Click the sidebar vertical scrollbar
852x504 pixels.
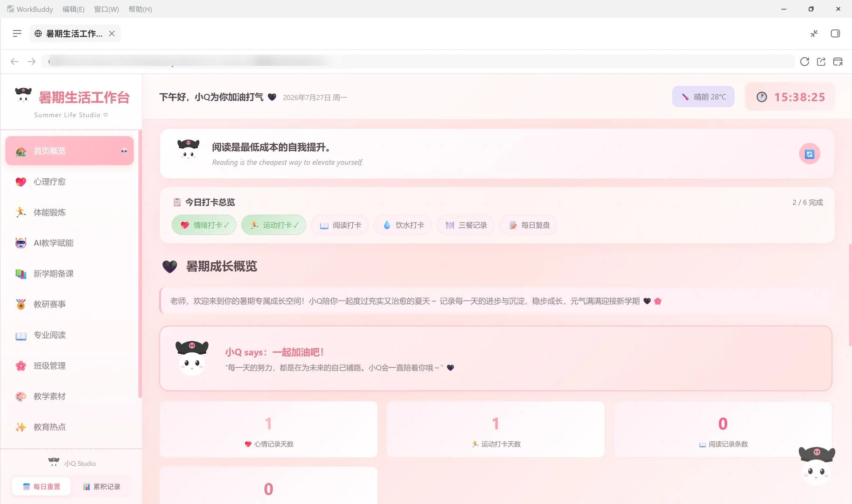pyautogui.click(x=140, y=264)
